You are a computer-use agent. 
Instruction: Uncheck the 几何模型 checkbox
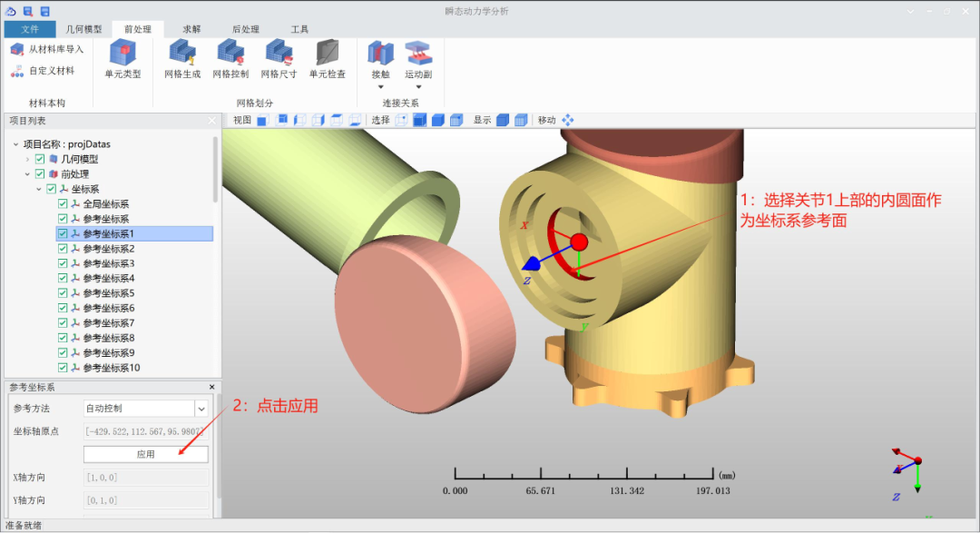[40, 159]
